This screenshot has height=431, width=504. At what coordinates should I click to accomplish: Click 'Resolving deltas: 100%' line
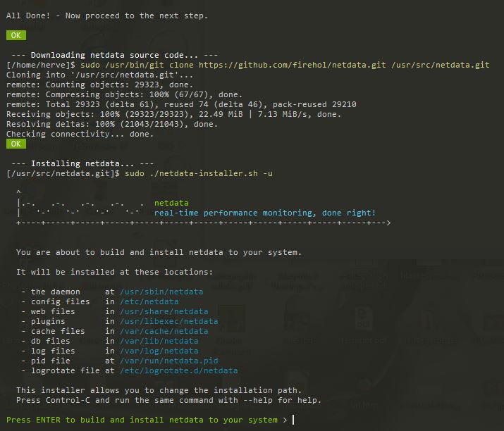[x=112, y=124]
